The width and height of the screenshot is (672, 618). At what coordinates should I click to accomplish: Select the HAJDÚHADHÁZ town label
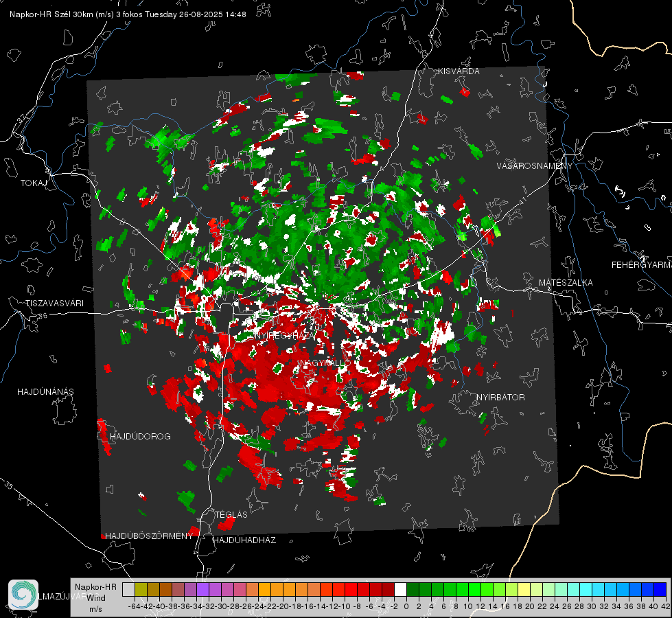coord(244,540)
